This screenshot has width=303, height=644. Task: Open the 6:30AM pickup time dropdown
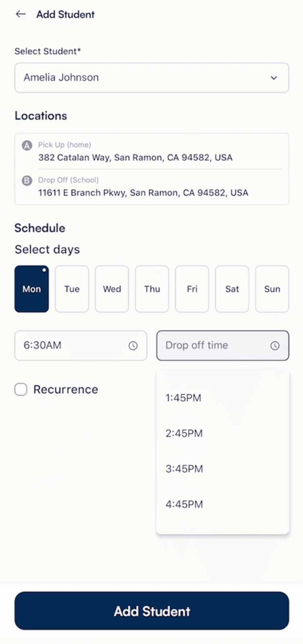click(73, 346)
